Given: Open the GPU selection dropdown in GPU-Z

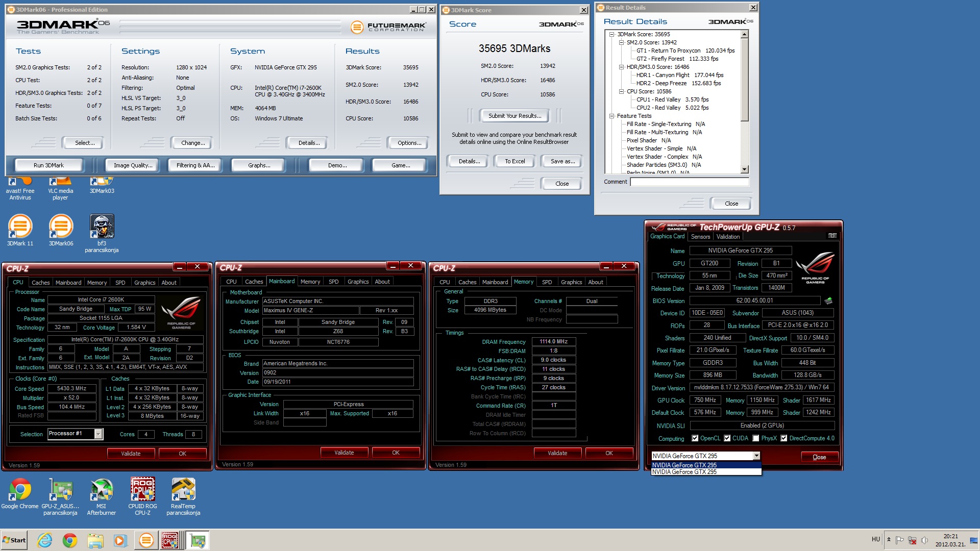Looking at the screenshot, I should [756, 456].
